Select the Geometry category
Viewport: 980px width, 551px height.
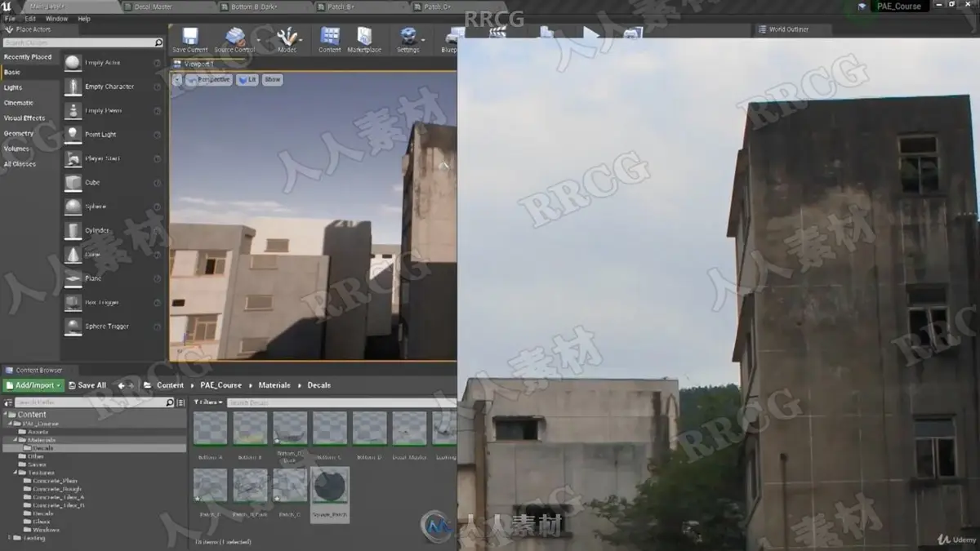tap(19, 133)
